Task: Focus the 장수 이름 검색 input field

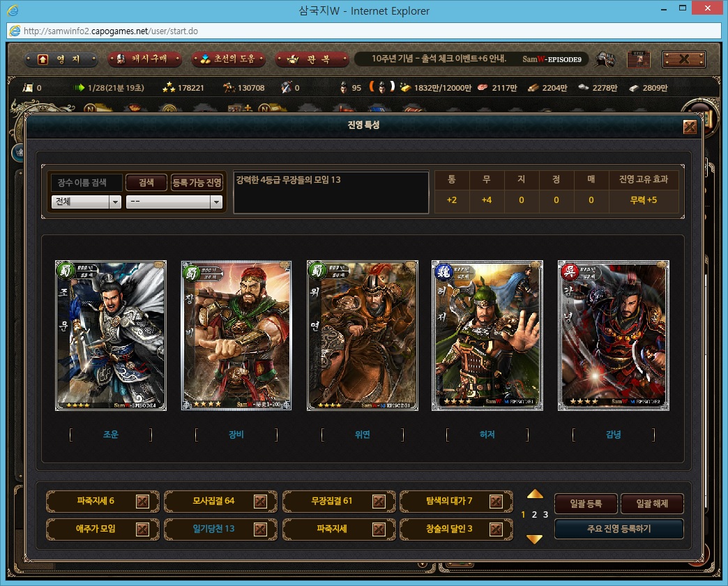Action: tap(87, 183)
